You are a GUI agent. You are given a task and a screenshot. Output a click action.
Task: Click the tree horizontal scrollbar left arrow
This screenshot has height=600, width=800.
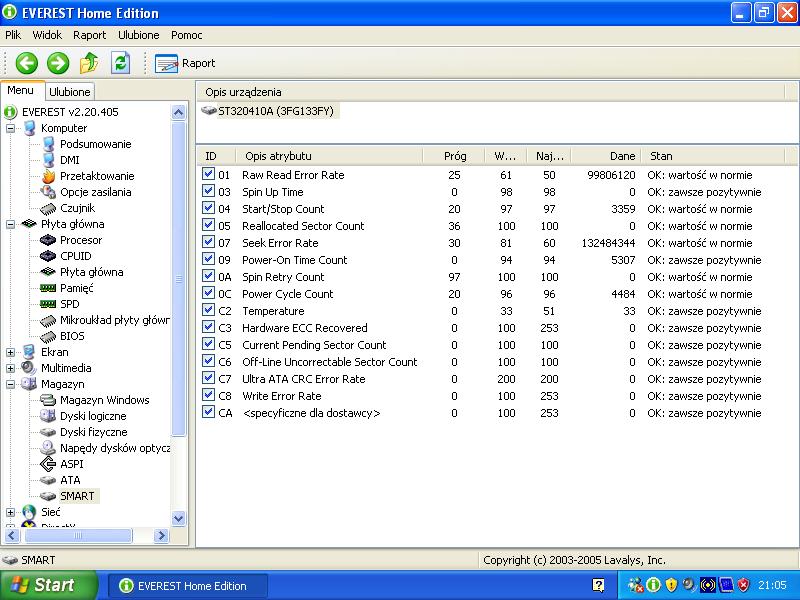coord(12,535)
